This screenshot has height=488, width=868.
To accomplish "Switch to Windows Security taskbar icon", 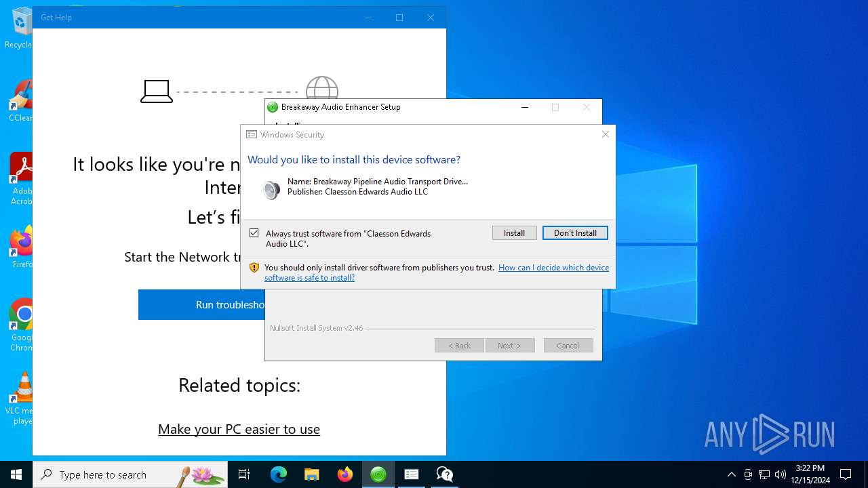I will coord(411,474).
